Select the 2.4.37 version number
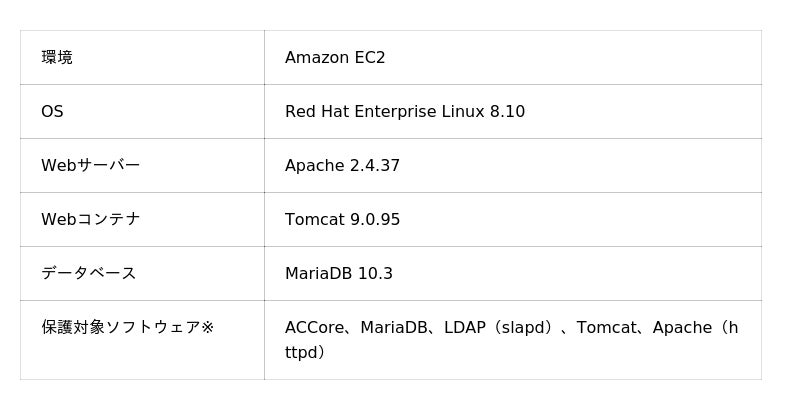Screen dimensions: 800x410 [375, 166]
